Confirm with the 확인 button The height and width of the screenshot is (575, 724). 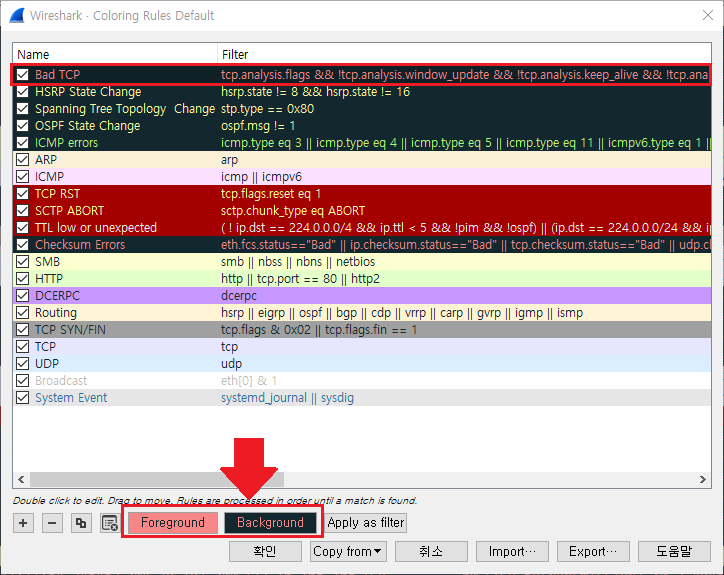point(265,551)
